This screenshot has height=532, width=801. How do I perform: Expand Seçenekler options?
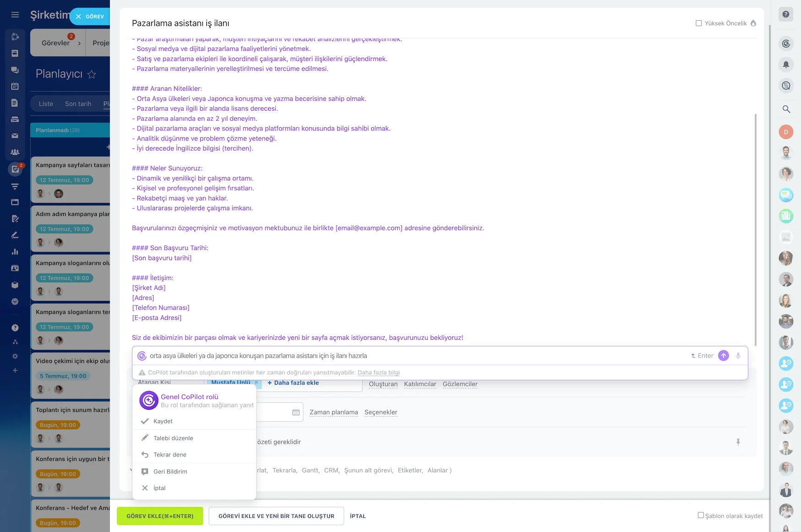pos(381,413)
